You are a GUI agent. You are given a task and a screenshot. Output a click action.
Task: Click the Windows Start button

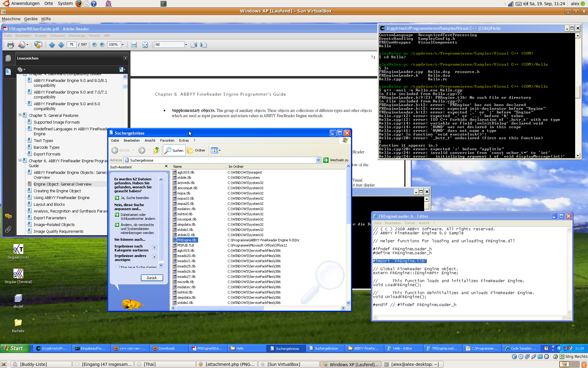tap(14, 348)
